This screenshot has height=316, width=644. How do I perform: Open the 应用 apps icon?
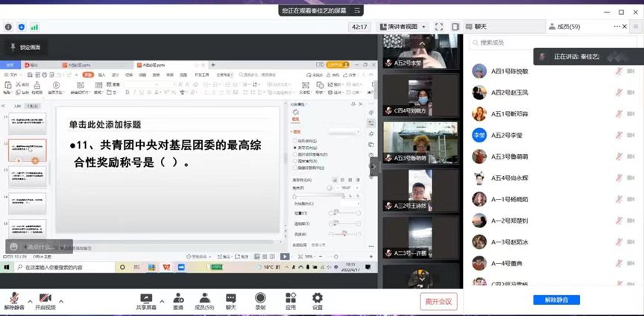[x=290, y=297]
